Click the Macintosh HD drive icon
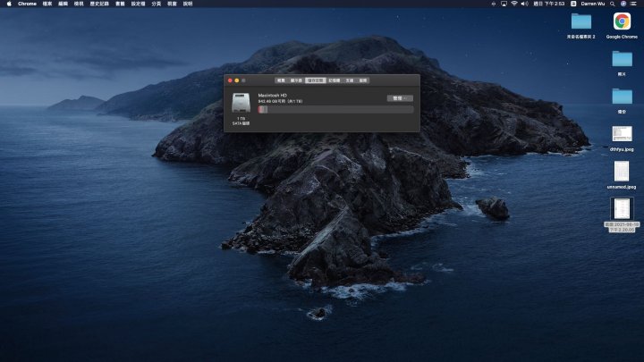 (241, 103)
